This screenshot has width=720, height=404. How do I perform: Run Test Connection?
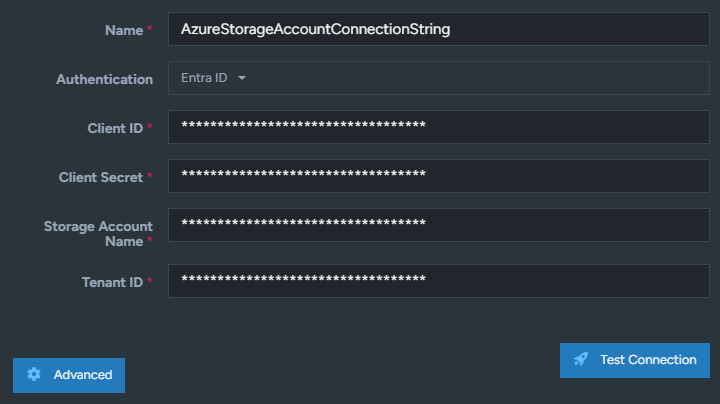[635, 360]
